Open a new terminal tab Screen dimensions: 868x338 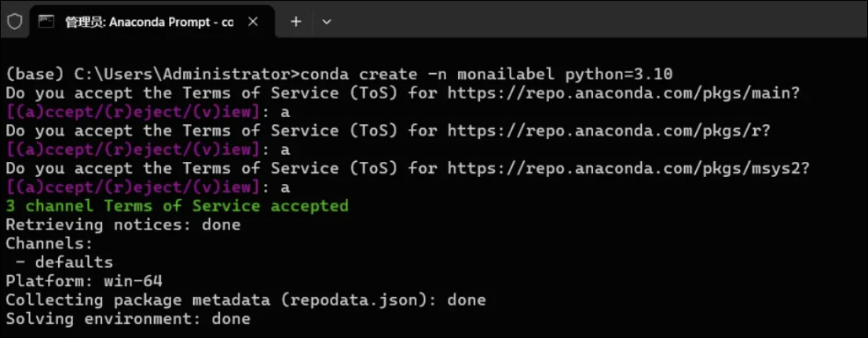pyautogui.click(x=296, y=21)
